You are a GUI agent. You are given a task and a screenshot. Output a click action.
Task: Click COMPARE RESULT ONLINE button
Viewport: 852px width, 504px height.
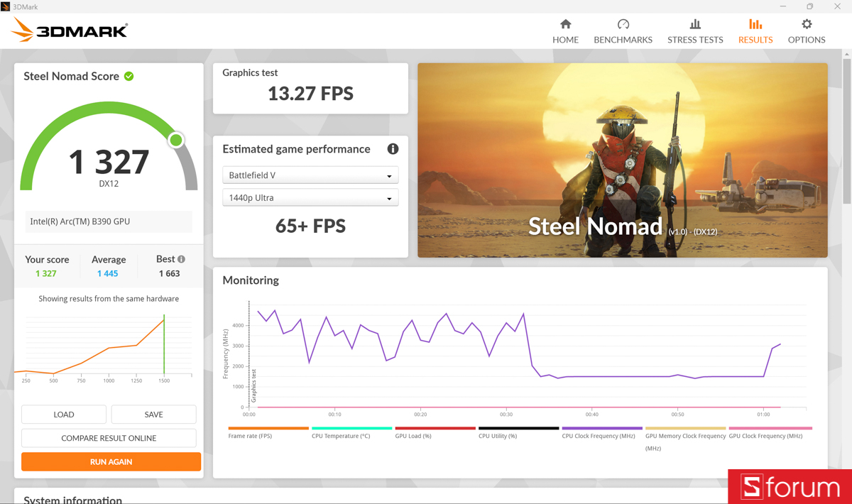[x=109, y=438]
